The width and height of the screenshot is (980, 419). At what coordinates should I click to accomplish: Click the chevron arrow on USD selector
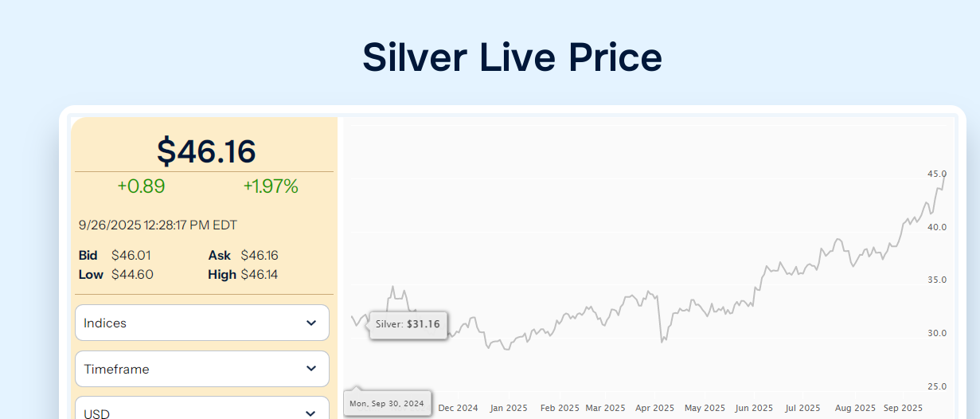tap(310, 413)
